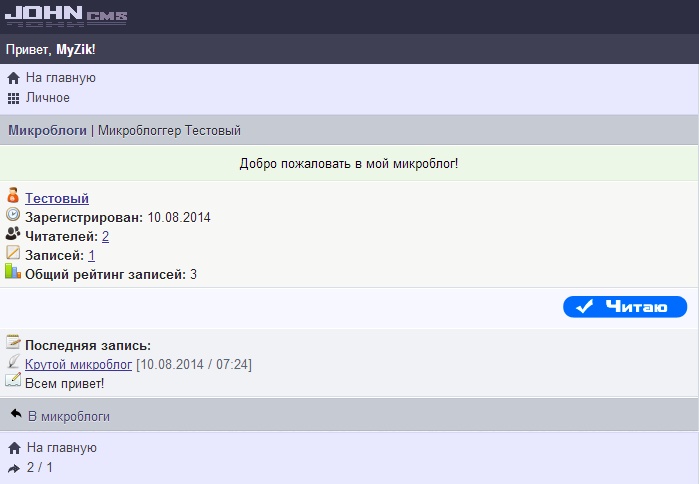This screenshot has height=484, width=699.
Task: Click the home icon in top navigation
Action: (13, 78)
